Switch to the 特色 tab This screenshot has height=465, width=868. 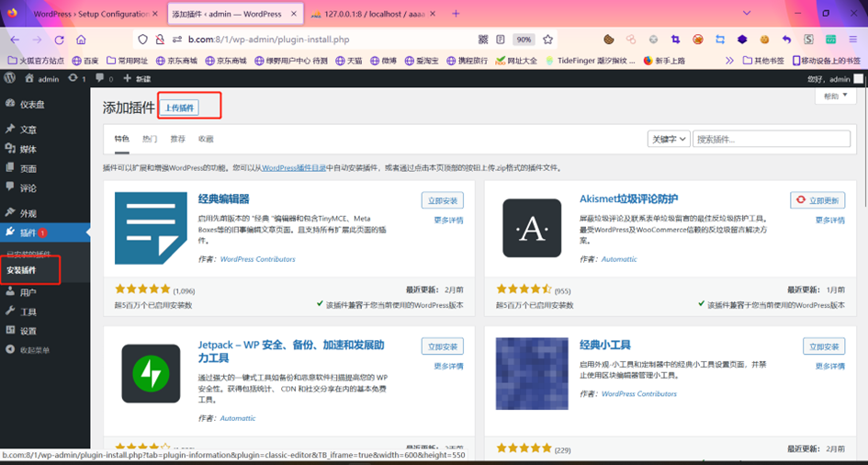122,139
